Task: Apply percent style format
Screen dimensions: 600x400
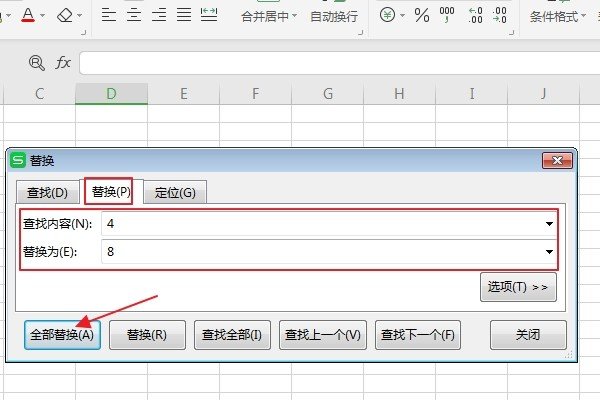Action: [422, 15]
